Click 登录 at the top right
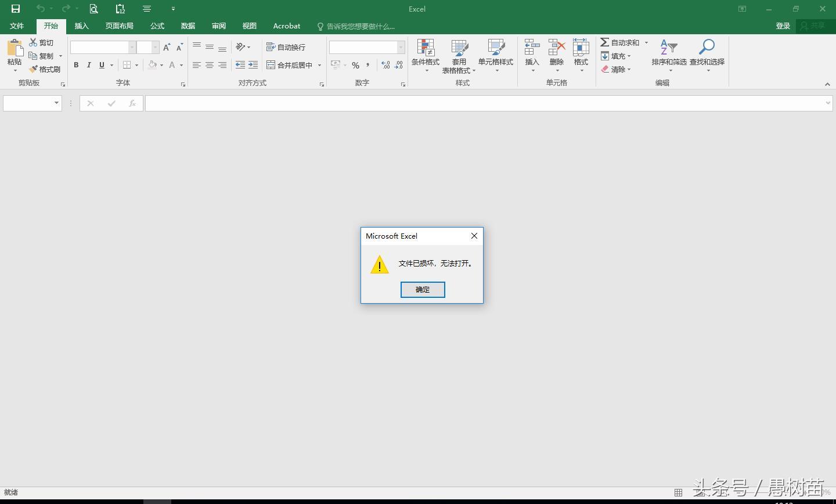Viewport: 836px width, 504px height. (783, 26)
